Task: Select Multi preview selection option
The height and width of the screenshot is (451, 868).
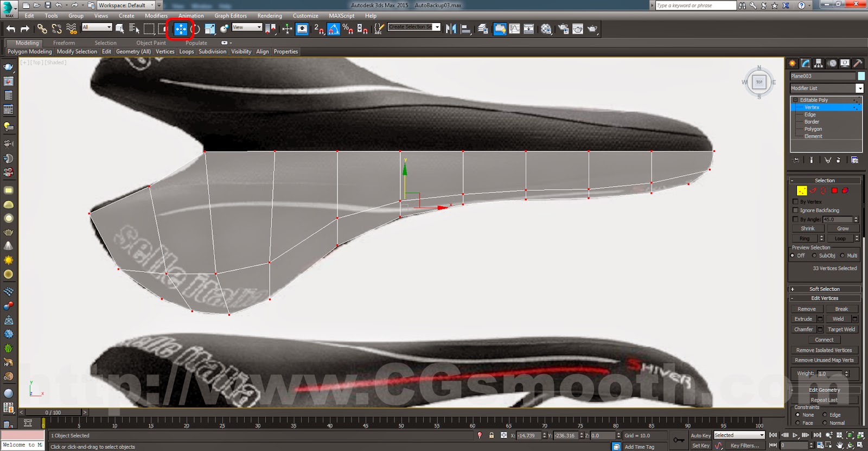Action: (843, 256)
